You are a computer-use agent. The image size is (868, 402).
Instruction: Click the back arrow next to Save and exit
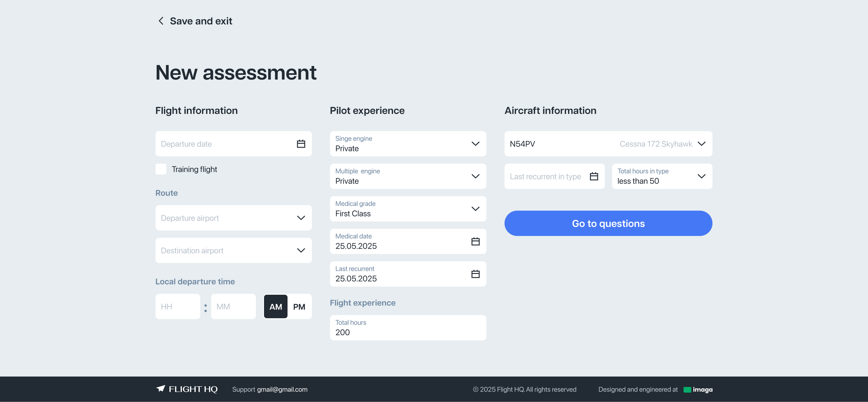pyautogui.click(x=161, y=20)
